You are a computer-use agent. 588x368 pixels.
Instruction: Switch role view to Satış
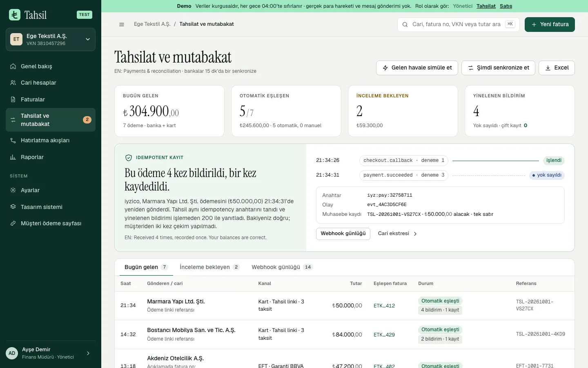506,6
